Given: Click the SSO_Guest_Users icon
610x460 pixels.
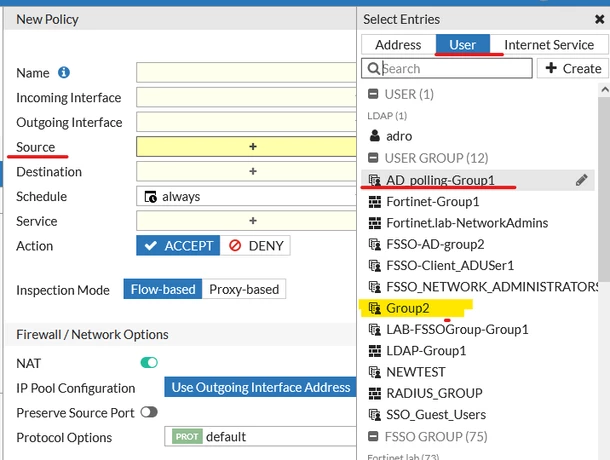Looking at the screenshot, I should [x=375, y=415].
